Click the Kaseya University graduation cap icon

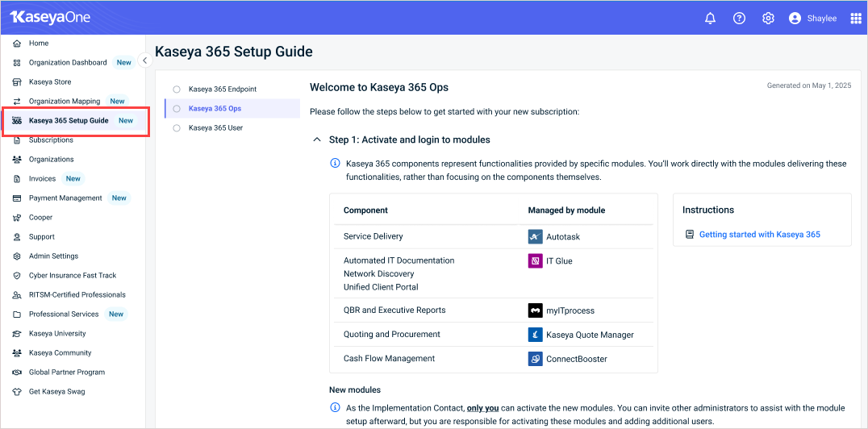pos(17,334)
